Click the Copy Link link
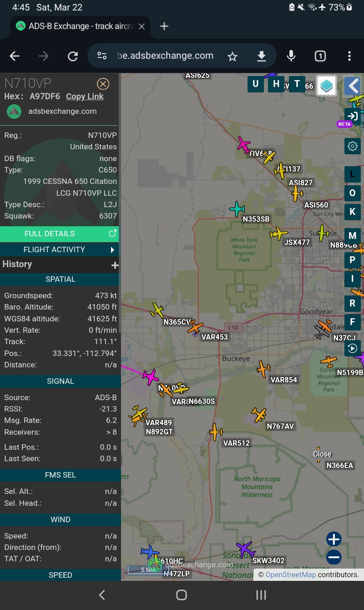Image resolution: width=364 pixels, height=610 pixels. coord(85,97)
